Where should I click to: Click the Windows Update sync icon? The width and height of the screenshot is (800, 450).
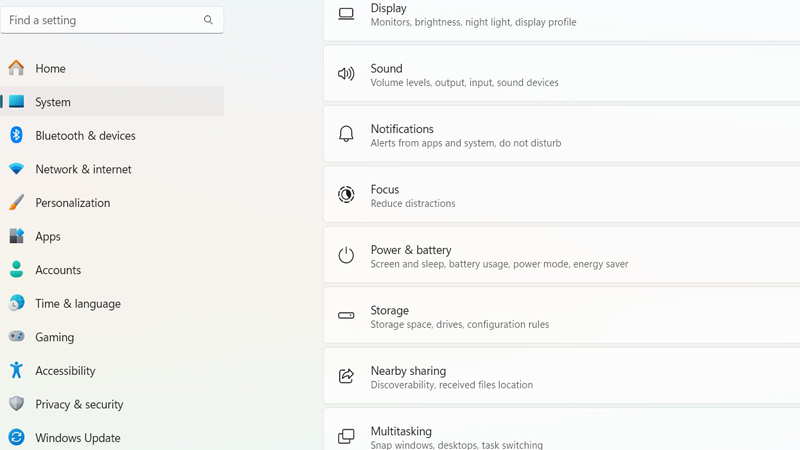coord(16,437)
